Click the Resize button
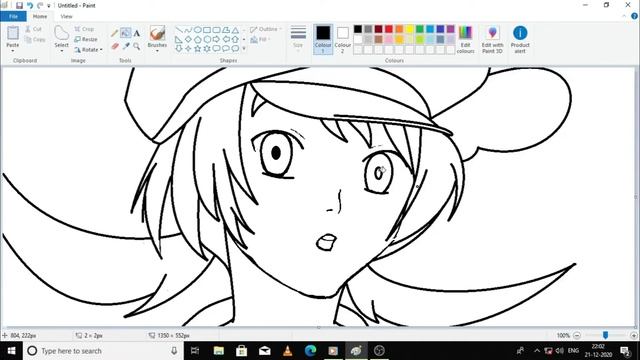The width and height of the screenshot is (640, 360). tap(86, 39)
